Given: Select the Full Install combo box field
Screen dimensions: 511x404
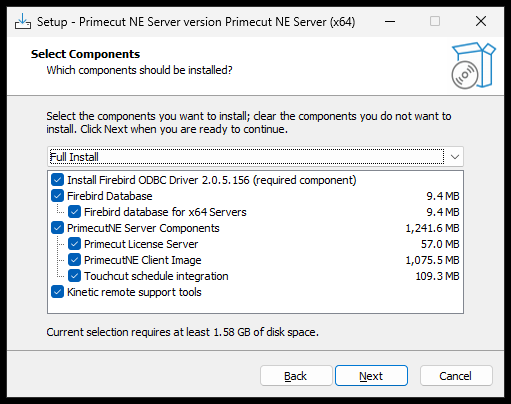Looking at the screenshot, I should [255, 157].
